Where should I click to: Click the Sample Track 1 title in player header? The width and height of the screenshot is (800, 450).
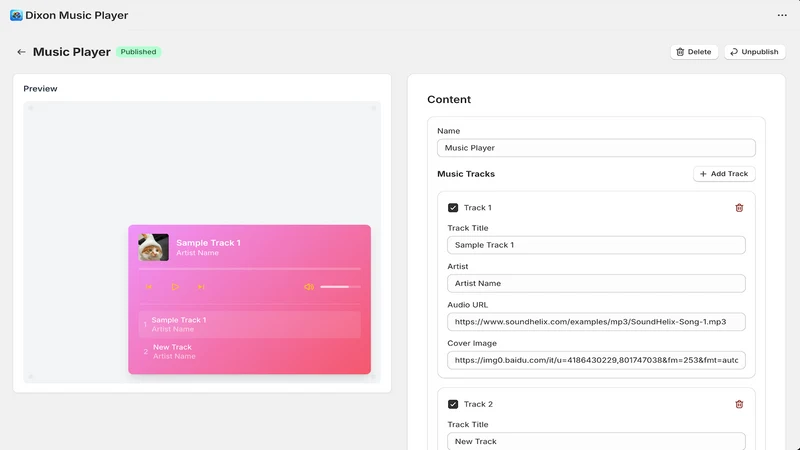(x=208, y=243)
